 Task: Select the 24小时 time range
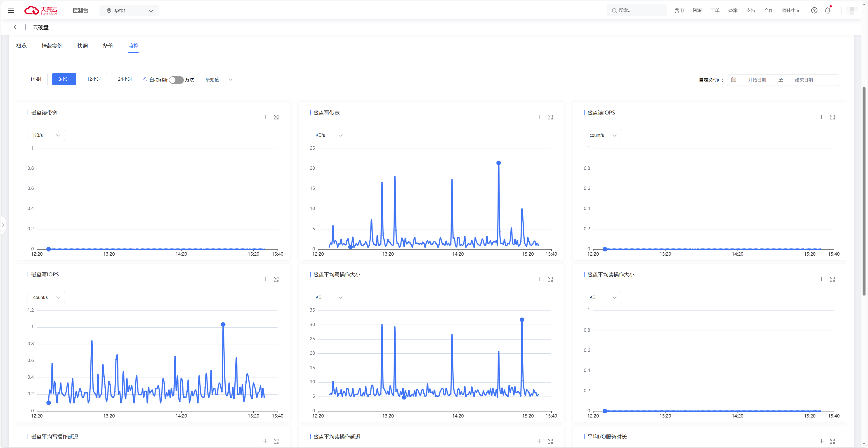point(125,79)
